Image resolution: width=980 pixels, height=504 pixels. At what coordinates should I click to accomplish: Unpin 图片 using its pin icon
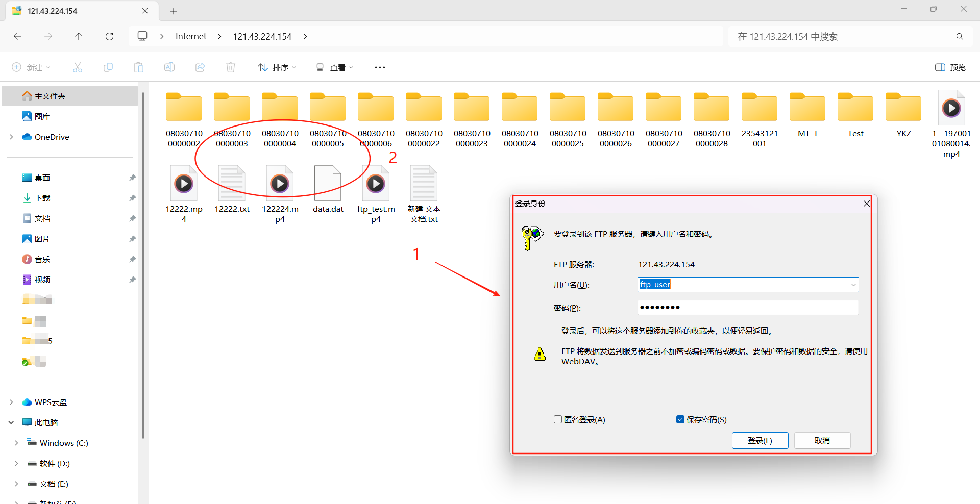[x=132, y=239]
